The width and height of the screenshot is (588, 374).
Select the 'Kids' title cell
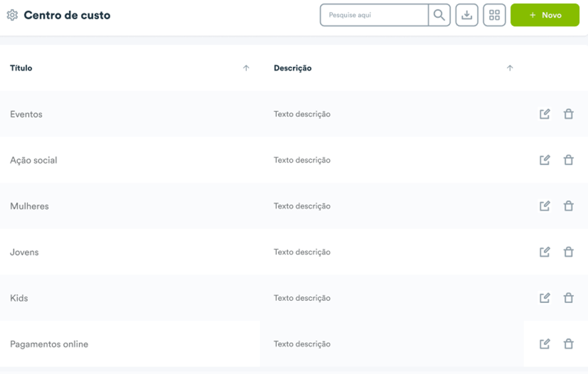tap(19, 298)
